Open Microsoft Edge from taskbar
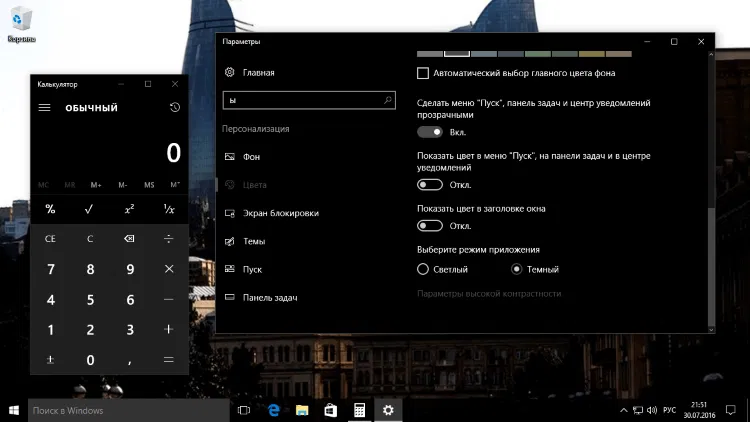The width and height of the screenshot is (750, 422). (272, 410)
